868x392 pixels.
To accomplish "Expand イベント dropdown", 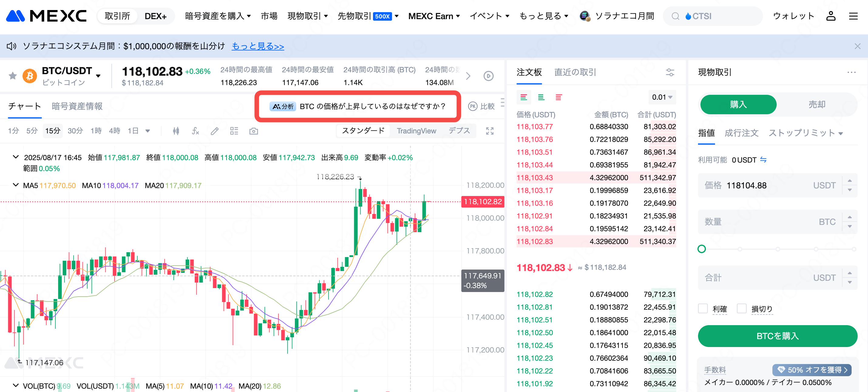I will [489, 16].
